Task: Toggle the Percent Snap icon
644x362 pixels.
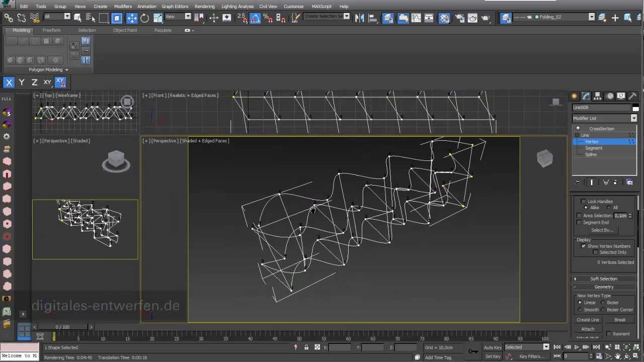Action: [x=268, y=18]
